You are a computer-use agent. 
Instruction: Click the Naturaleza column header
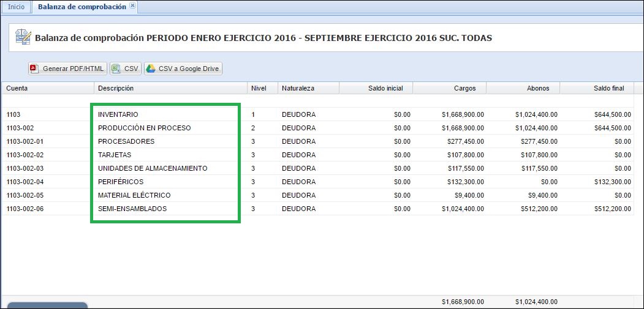[308, 88]
